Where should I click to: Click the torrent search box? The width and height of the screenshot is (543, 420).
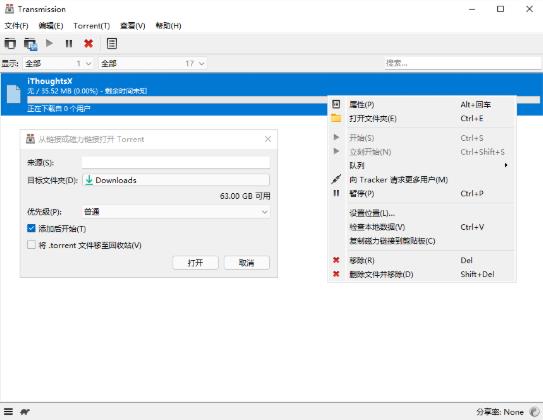coord(463,63)
